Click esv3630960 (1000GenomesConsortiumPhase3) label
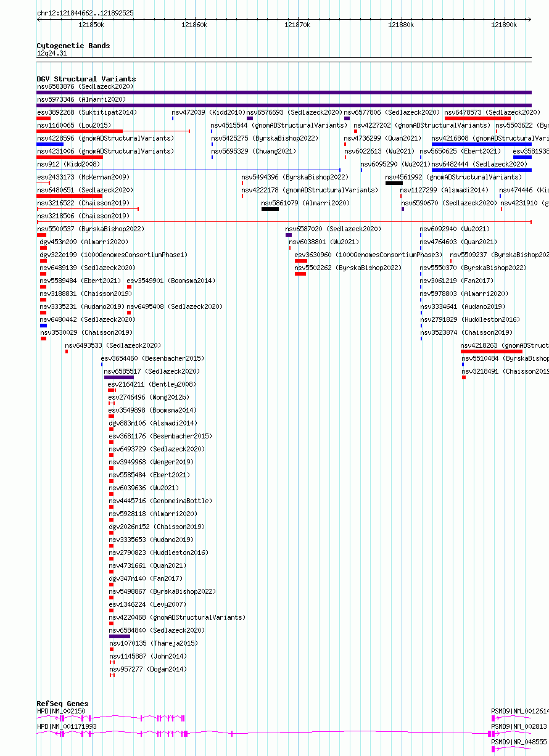549x756 pixels. pyautogui.click(x=368, y=255)
